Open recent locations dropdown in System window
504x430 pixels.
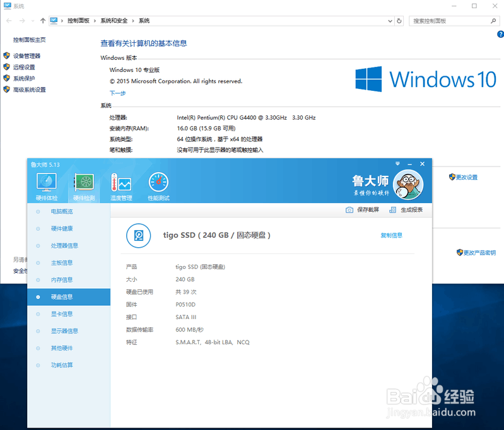(x=33, y=21)
